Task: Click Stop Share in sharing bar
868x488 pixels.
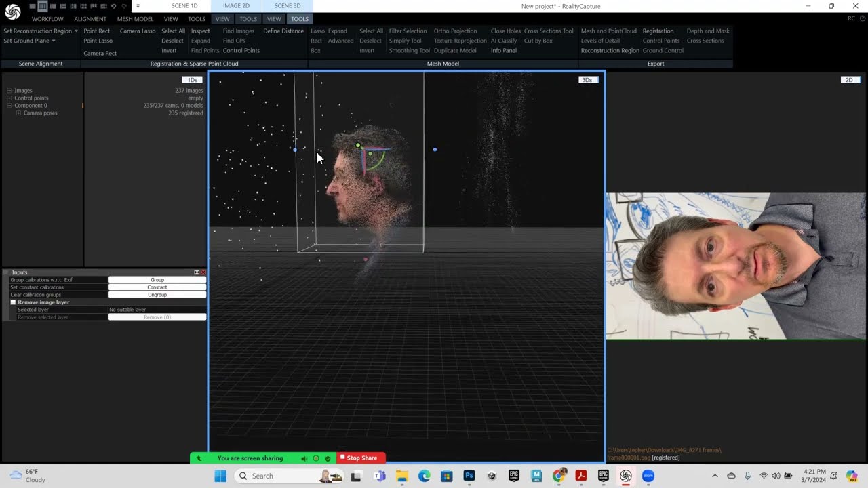Action: point(361,458)
